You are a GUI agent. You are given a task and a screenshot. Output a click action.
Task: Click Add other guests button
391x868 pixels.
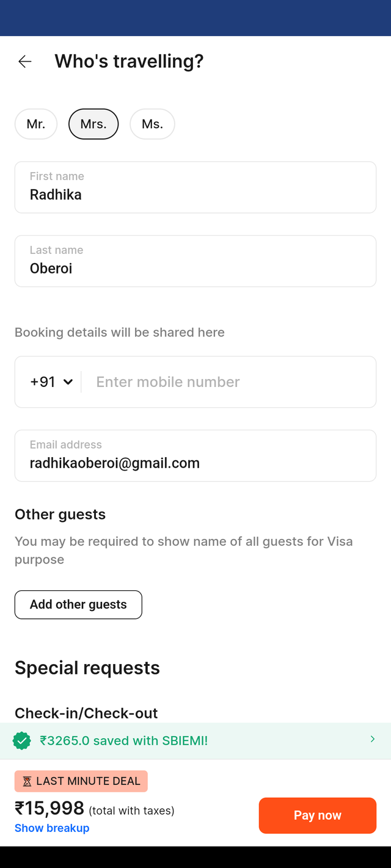[x=78, y=604]
